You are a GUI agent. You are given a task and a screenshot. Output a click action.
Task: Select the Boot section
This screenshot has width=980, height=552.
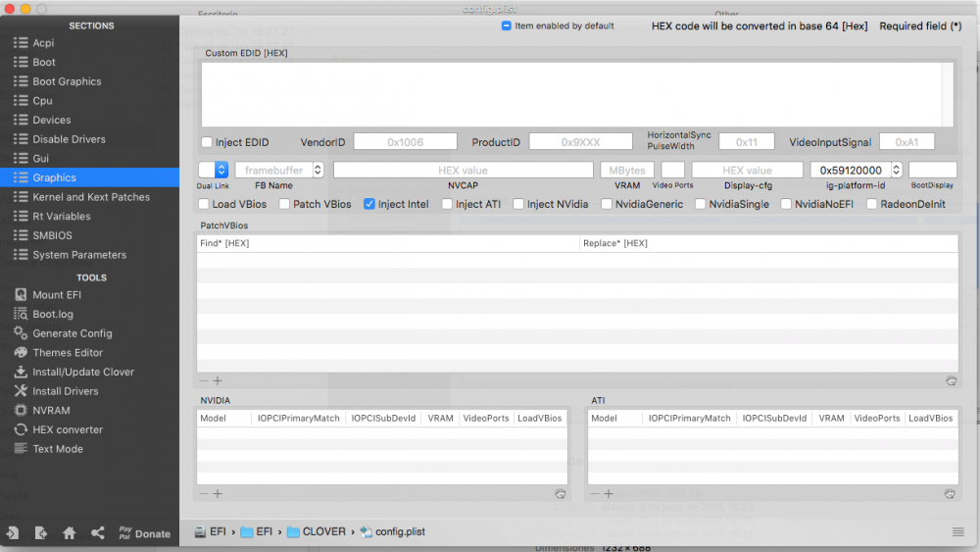click(x=89, y=62)
